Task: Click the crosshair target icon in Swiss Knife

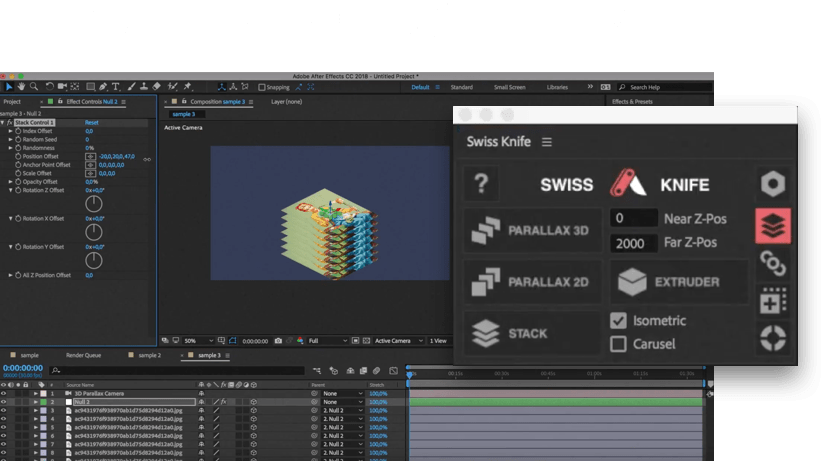Action: click(773, 338)
